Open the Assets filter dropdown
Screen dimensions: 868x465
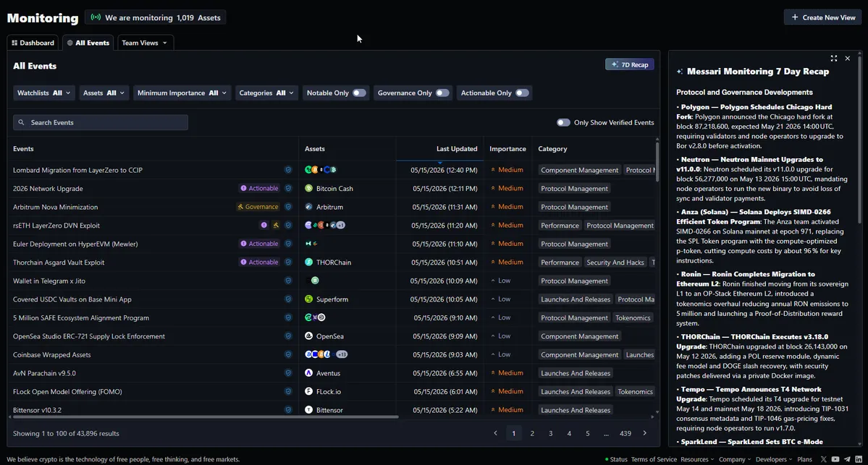104,93
